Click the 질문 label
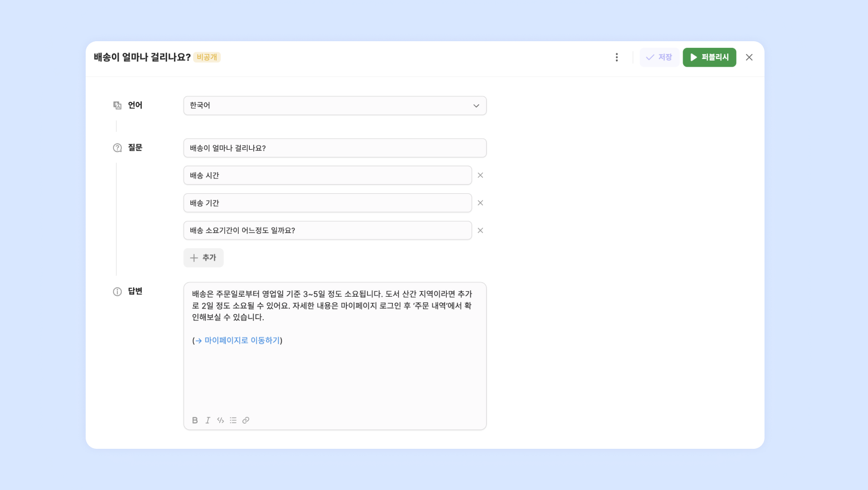868x490 pixels. pos(135,148)
